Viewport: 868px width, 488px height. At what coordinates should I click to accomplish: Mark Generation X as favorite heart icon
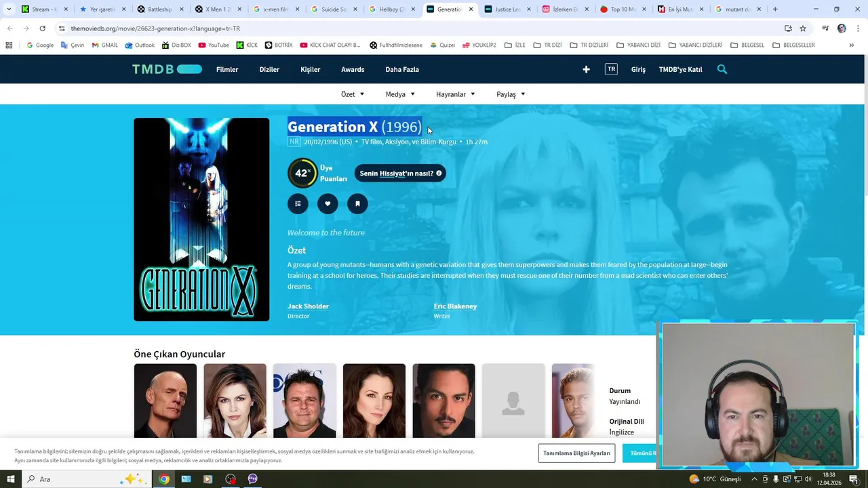click(328, 204)
